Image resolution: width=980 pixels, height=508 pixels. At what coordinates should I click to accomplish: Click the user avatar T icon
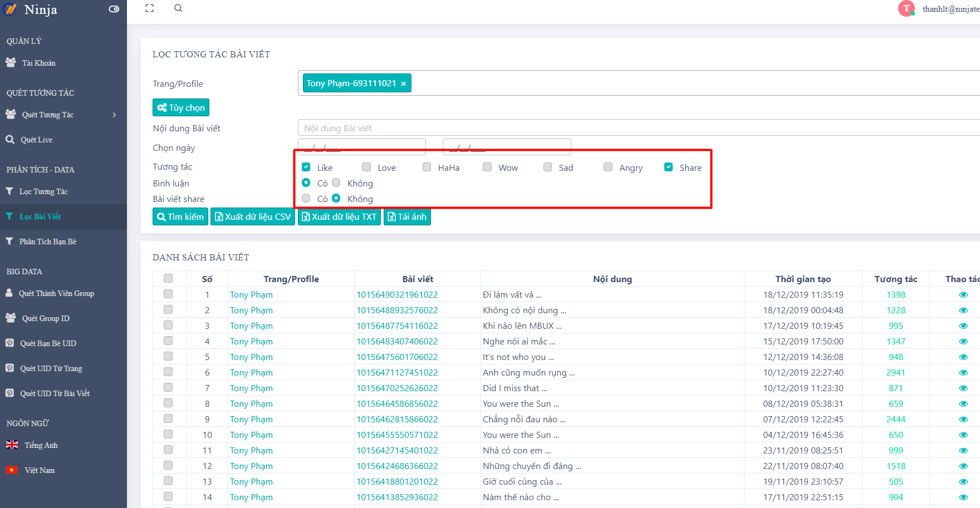point(906,8)
